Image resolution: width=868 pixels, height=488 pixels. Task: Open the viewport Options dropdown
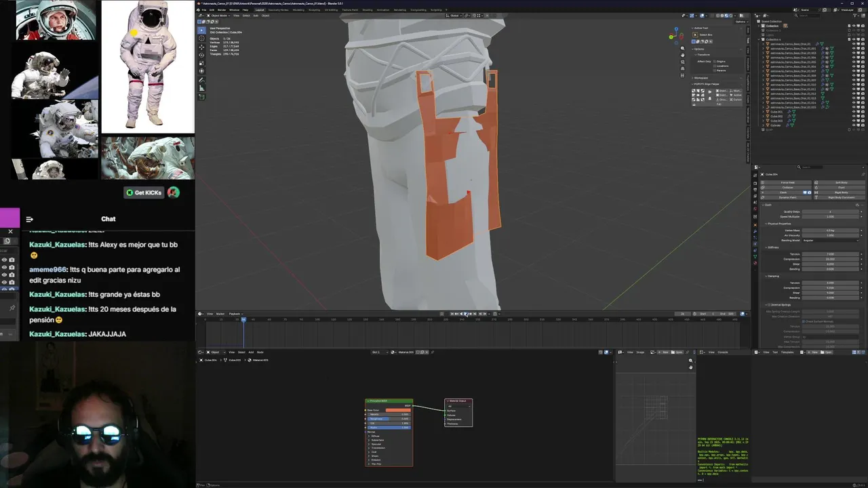click(742, 22)
